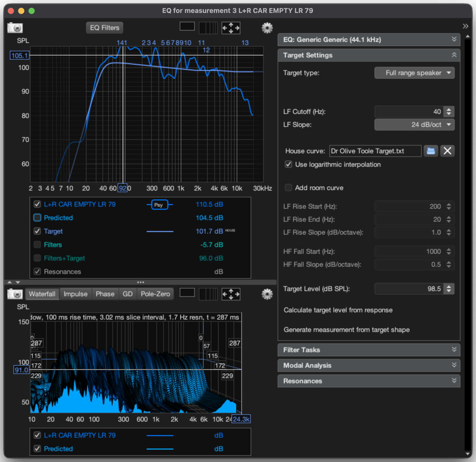476x462 pixels.
Task: Toggle the waterfall graph scrollbars icon
Action: [187, 293]
